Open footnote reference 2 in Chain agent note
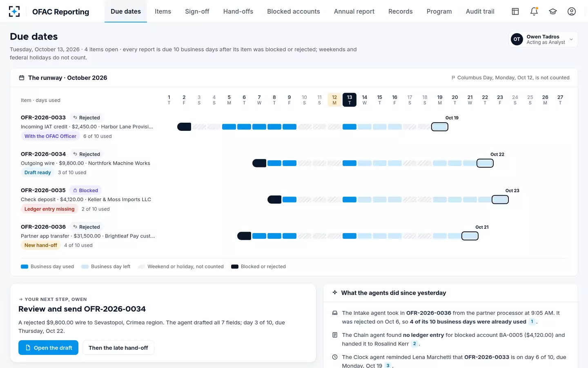Image resolution: width=588 pixels, height=368 pixels. (x=414, y=344)
